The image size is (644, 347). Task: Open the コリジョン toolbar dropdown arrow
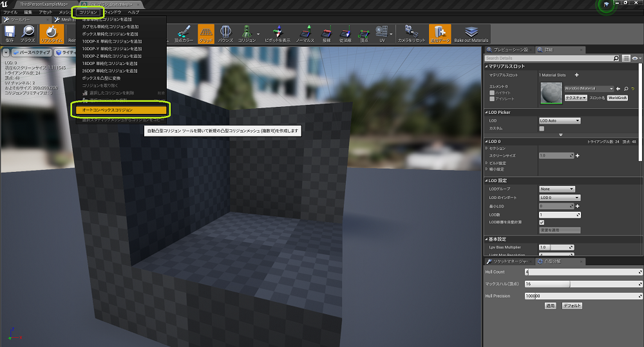click(258, 34)
